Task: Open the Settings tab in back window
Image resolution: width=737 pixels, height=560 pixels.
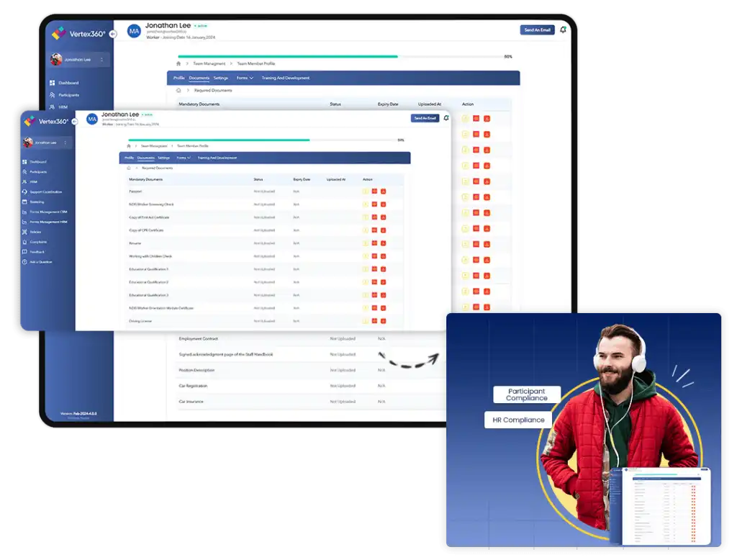Action: (220, 78)
